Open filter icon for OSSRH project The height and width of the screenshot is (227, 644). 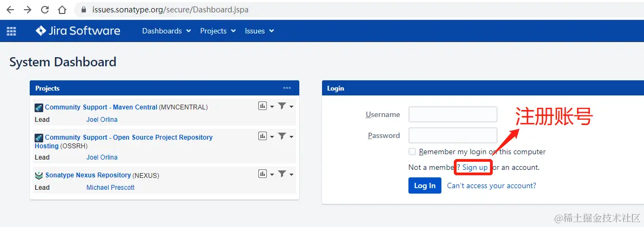click(282, 136)
